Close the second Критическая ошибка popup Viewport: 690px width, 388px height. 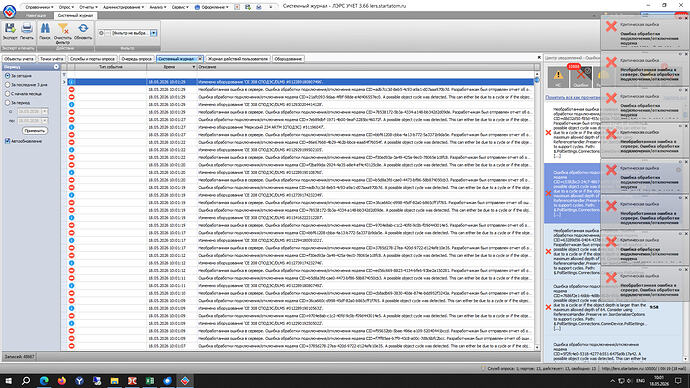point(686,54)
